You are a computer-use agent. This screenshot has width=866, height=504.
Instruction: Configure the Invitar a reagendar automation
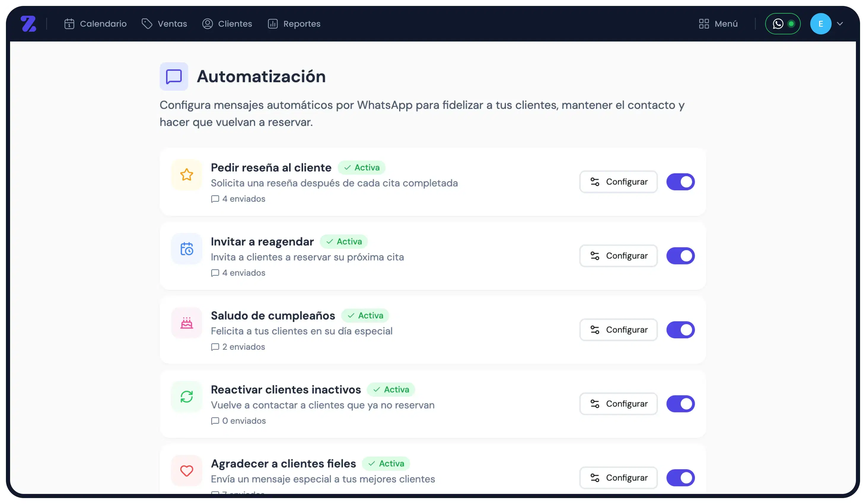619,256
